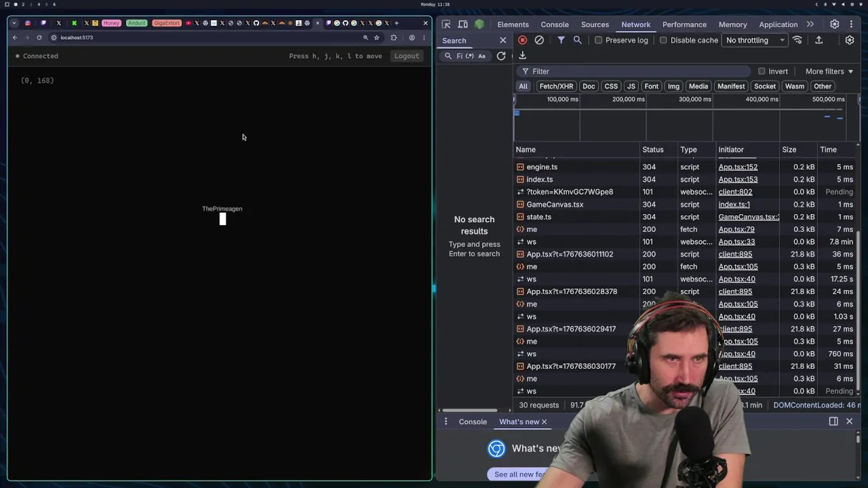
Task: Enable Disable cache checkbox
Action: pyautogui.click(x=663, y=40)
